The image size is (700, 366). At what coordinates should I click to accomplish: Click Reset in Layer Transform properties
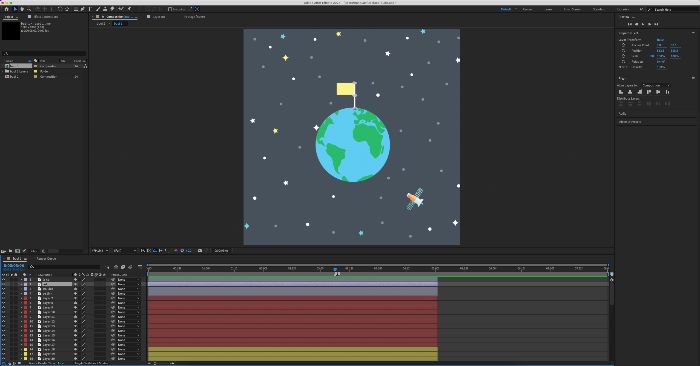coord(660,40)
